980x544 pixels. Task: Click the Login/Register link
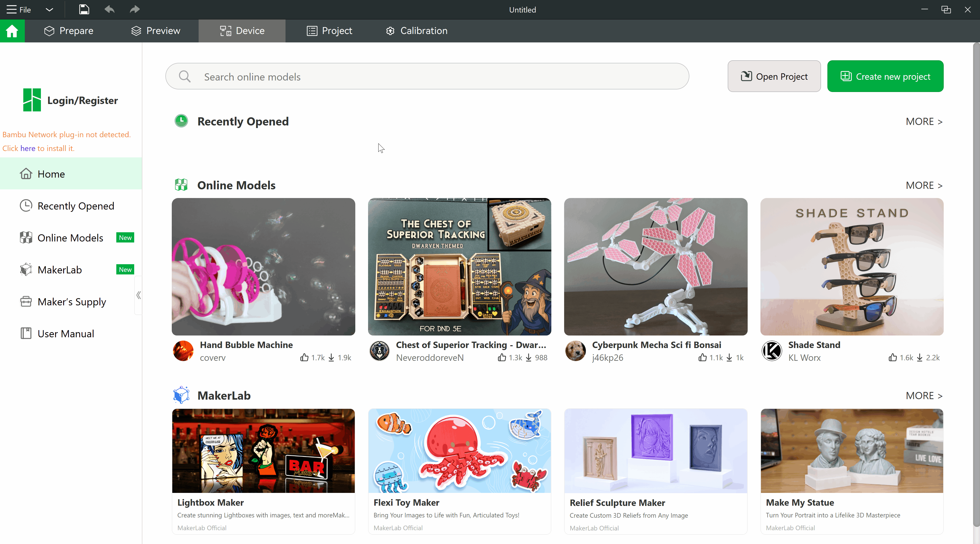(83, 100)
